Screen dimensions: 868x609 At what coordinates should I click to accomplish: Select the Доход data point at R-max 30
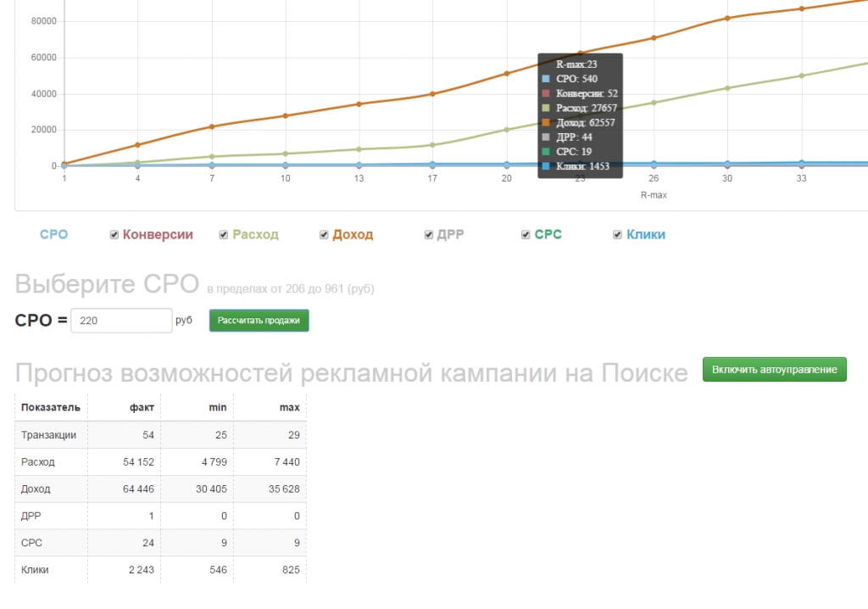point(727,19)
